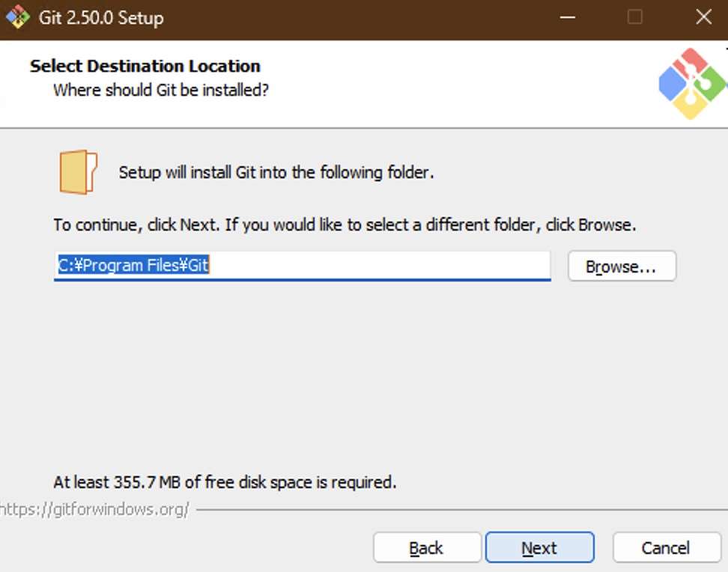
Task: Minimize the Git Setup window
Action: click(568, 18)
